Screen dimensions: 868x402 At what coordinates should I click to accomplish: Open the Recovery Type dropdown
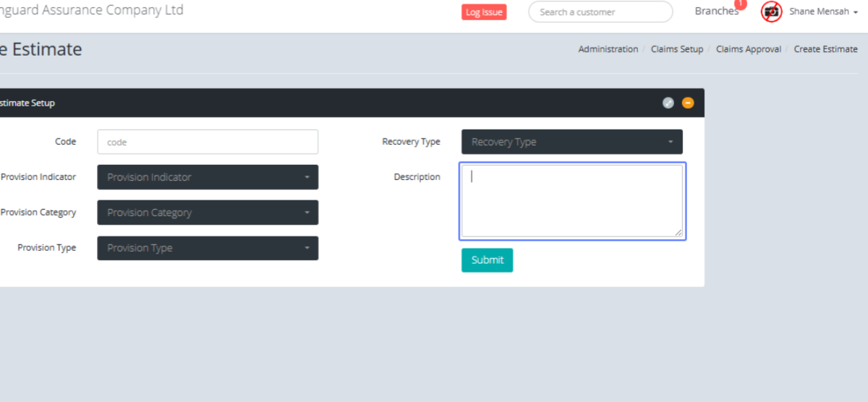tap(571, 142)
